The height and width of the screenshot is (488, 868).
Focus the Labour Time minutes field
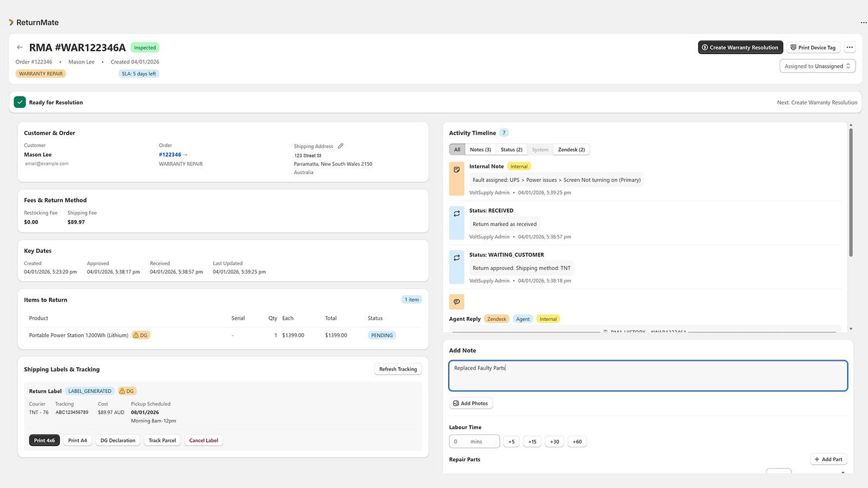pyautogui.click(x=474, y=441)
